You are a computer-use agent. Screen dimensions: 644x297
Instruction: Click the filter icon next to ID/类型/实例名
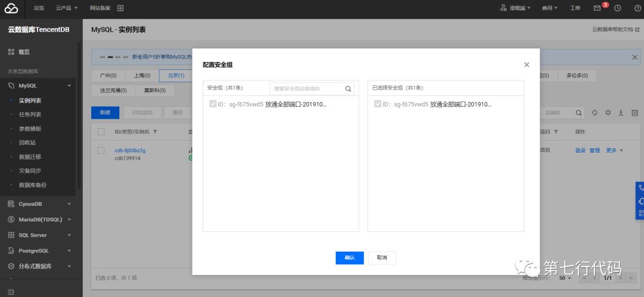tap(155, 132)
